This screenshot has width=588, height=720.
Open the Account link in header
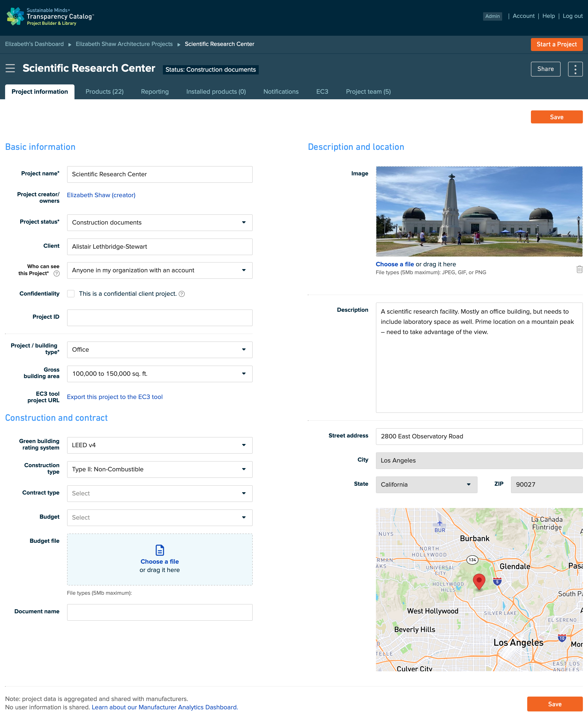tap(523, 16)
